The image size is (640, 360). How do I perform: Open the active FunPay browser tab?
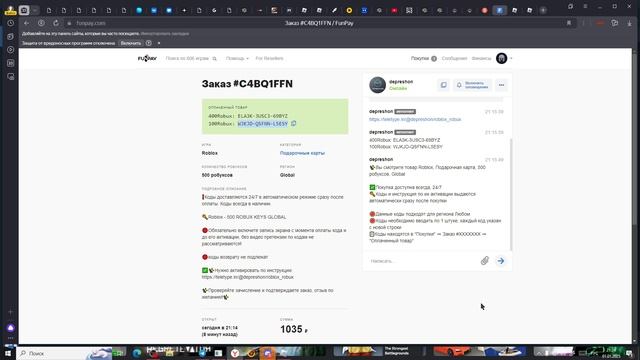[x=500, y=10]
